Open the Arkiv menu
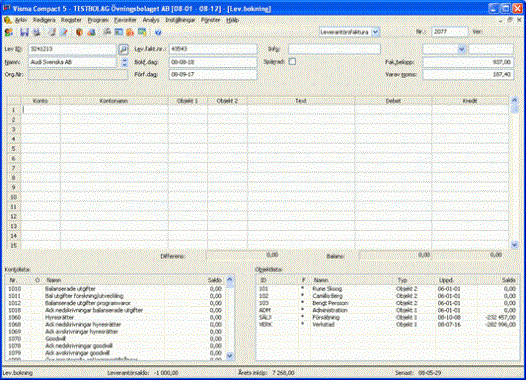The width and height of the screenshot is (526, 380). pos(20,20)
